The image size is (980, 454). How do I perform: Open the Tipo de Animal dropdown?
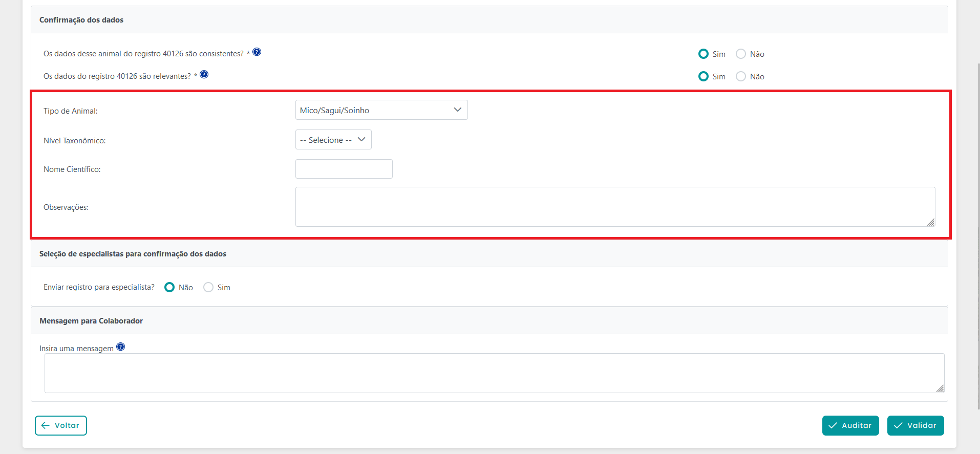click(381, 110)
